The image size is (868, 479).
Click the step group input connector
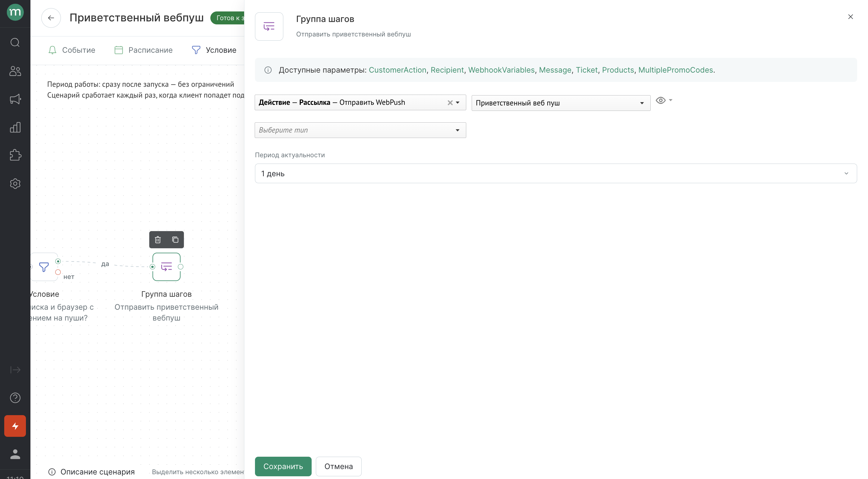coord(152,267)
